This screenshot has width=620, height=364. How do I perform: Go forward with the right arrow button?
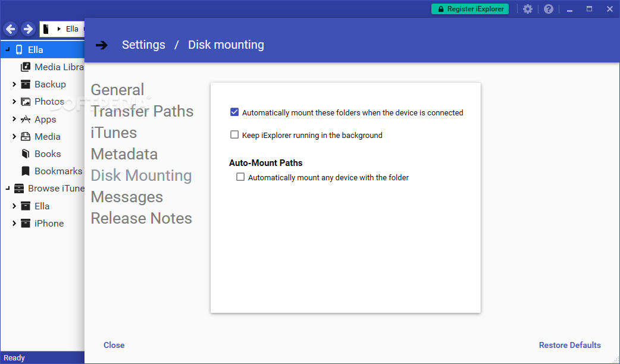28,29
